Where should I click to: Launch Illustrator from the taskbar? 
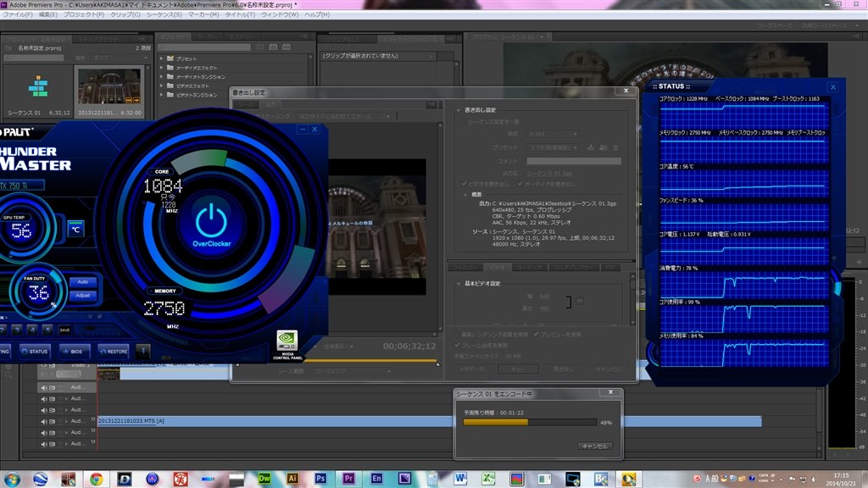coord(292,479)
